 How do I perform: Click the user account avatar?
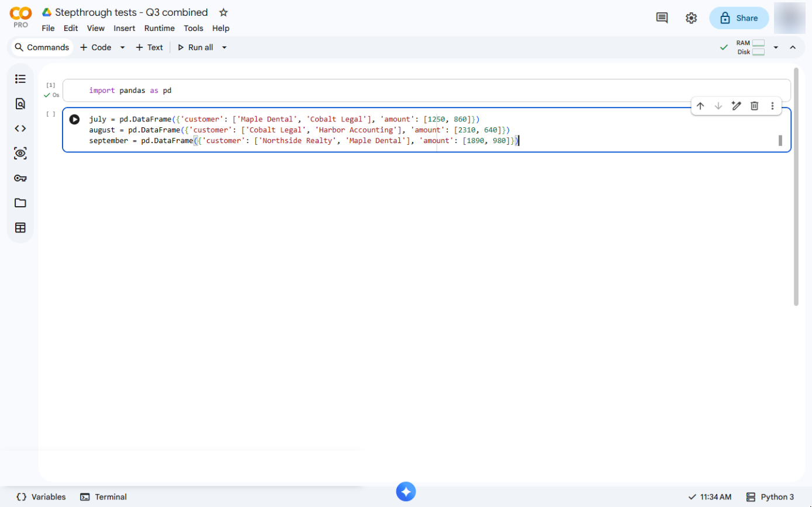click(x=789, y=18)
